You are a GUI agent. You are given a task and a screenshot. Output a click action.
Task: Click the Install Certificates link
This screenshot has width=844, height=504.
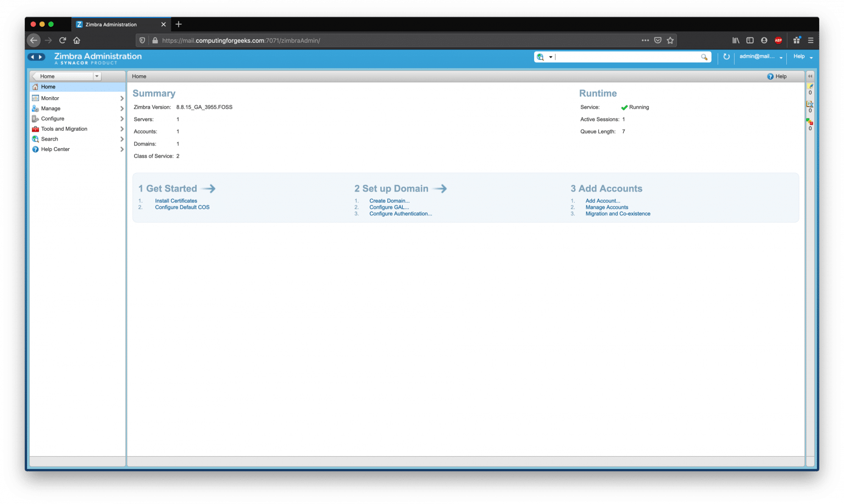175,200
